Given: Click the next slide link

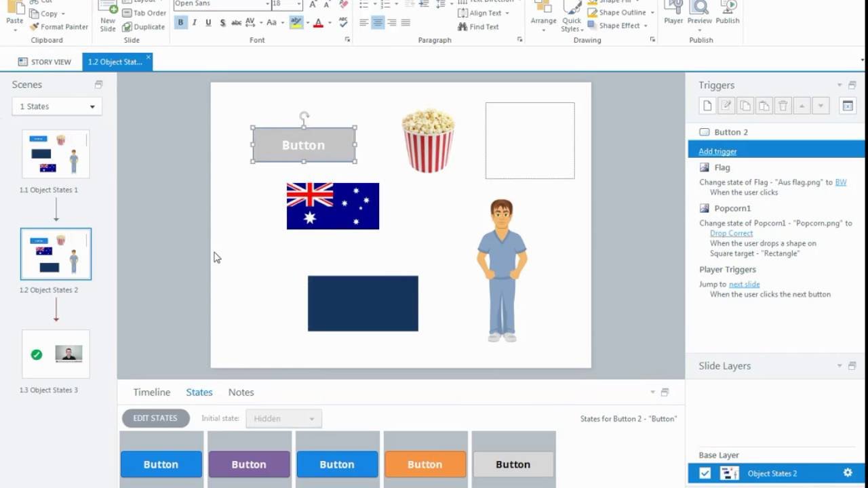Looking at the screenshot, I should (744, 284).
